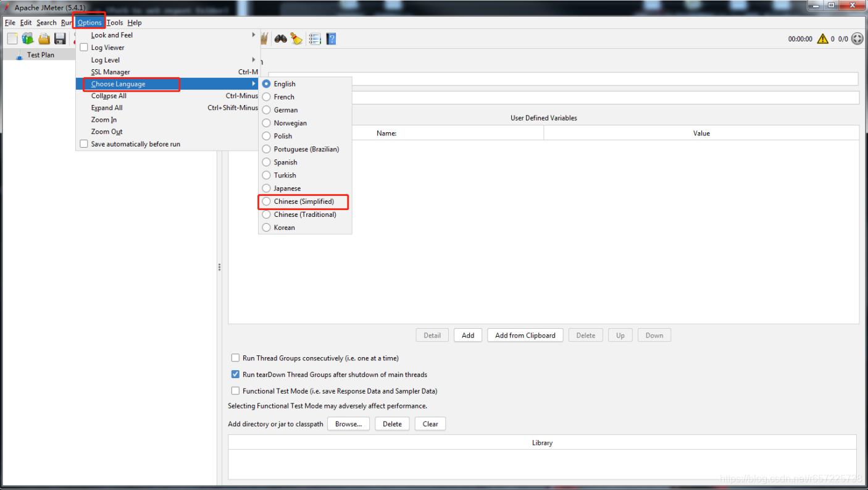The height and width of the screenshot is (490, 868).
Task: Click the 00:00:00 elapsed timer
Action: 800,39
